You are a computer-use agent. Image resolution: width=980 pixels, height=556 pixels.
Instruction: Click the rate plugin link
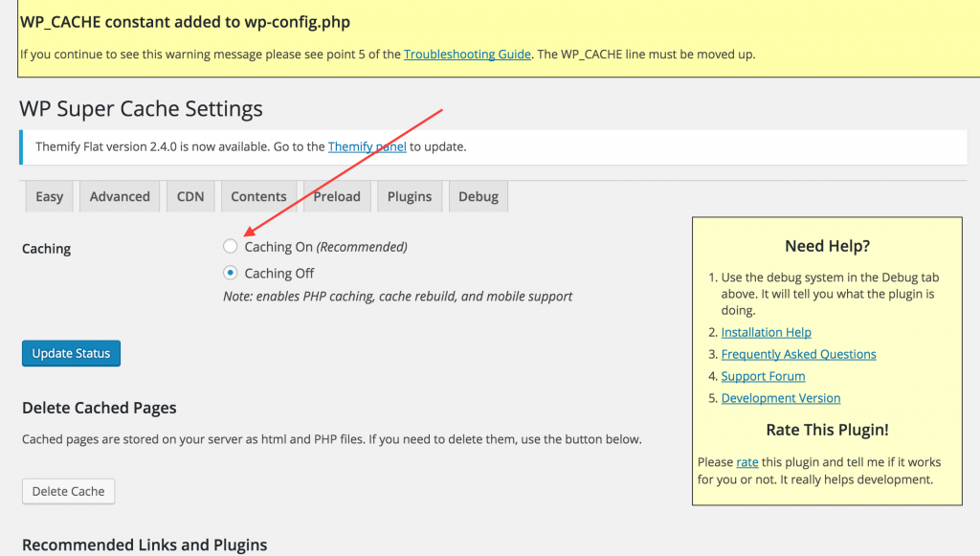pyautogui.click(x=747, y=462)
